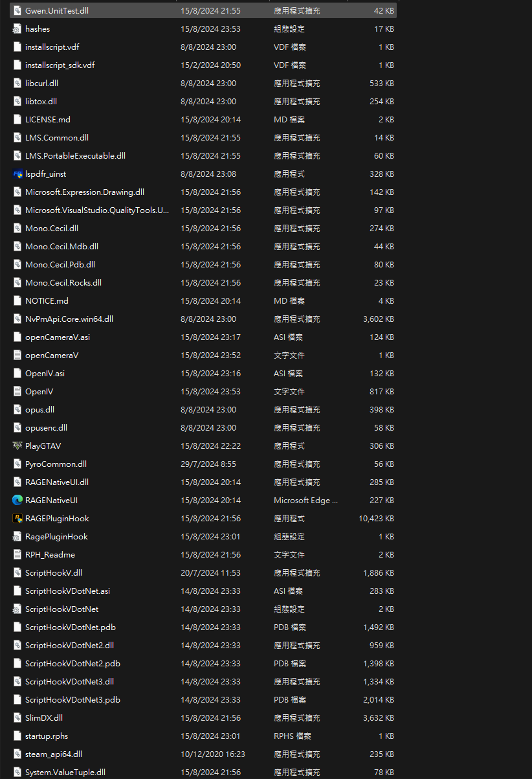Click the openCameraV text document icon

18,356
